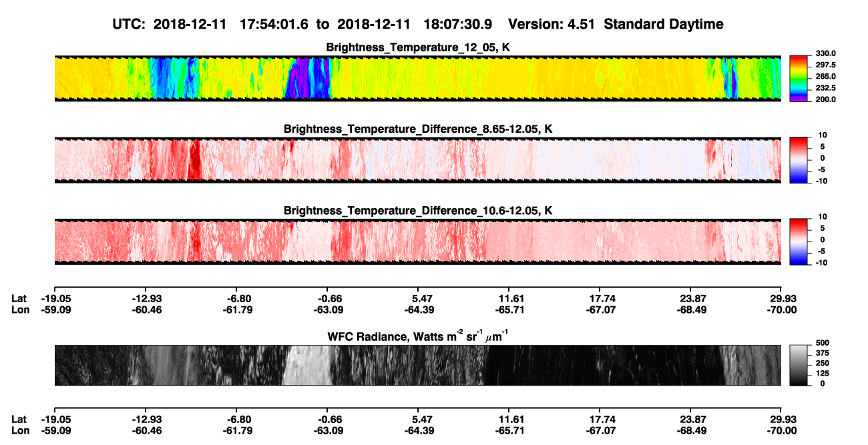Click longitude -68.49 on the bottom axis
Screen dimensions: 868x445
click(692, 431)
